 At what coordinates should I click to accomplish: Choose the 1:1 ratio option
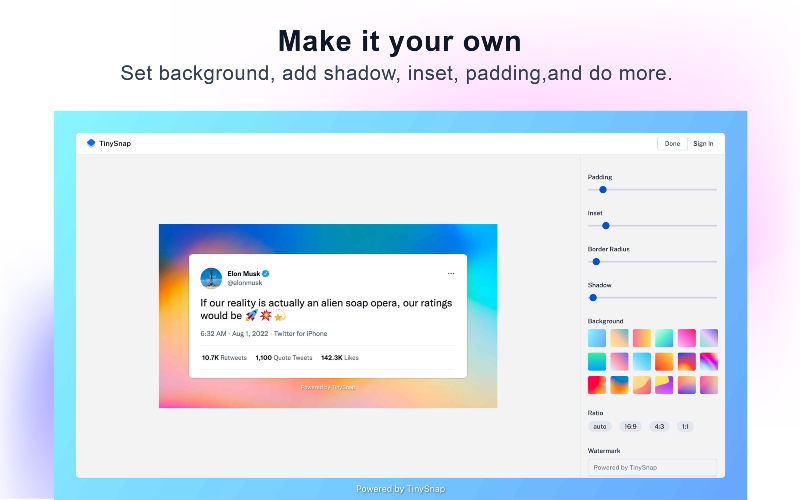(685, 427)
